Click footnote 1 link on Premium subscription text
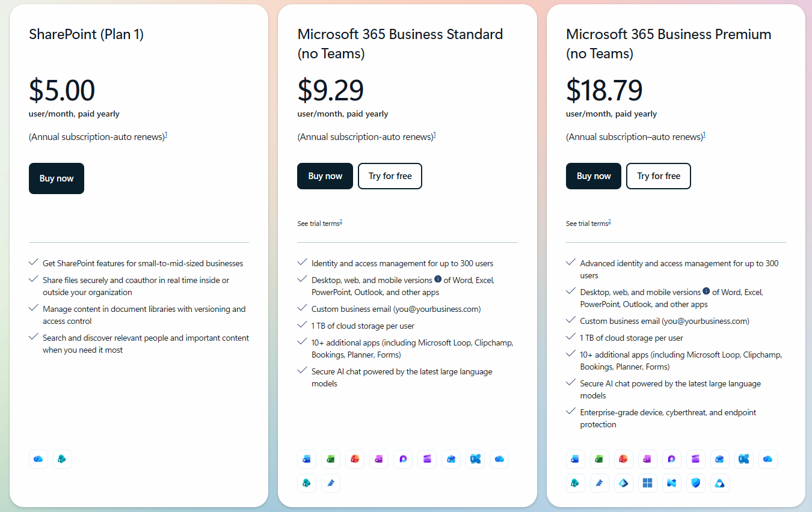 click(703, 135)
